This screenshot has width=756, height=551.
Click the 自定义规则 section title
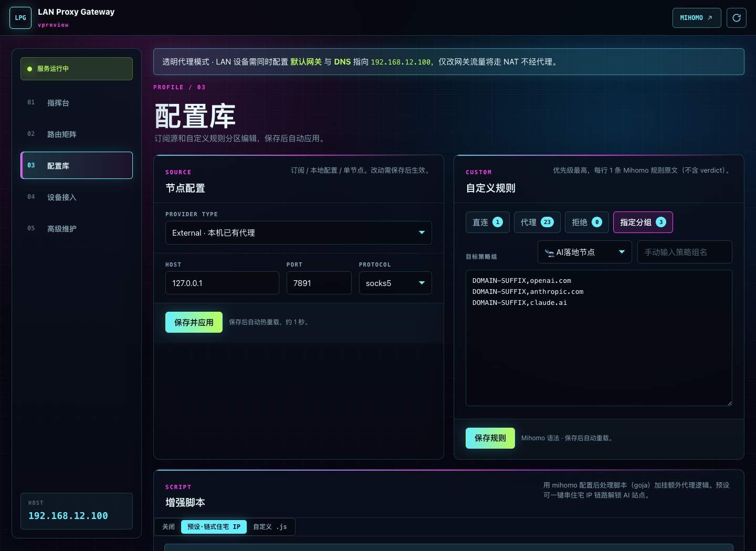(x=490, y=188)
